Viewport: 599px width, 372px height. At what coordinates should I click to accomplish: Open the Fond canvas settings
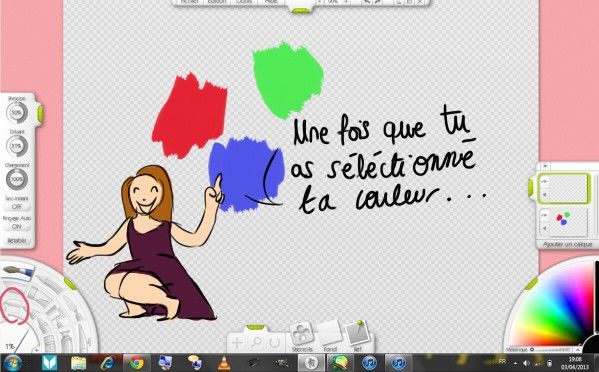329,333
